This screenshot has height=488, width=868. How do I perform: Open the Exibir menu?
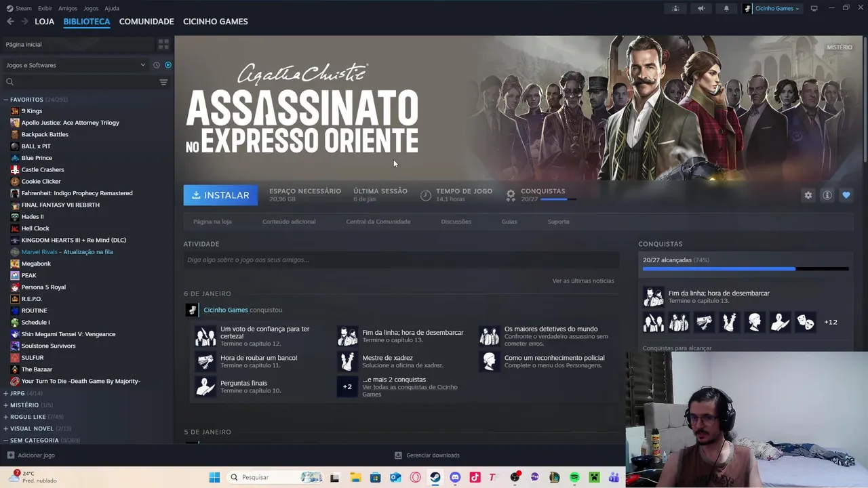tap(45, 8)
